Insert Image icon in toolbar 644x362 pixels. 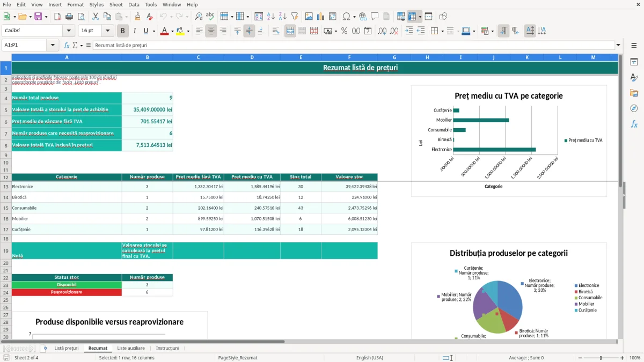coord(309,17)
